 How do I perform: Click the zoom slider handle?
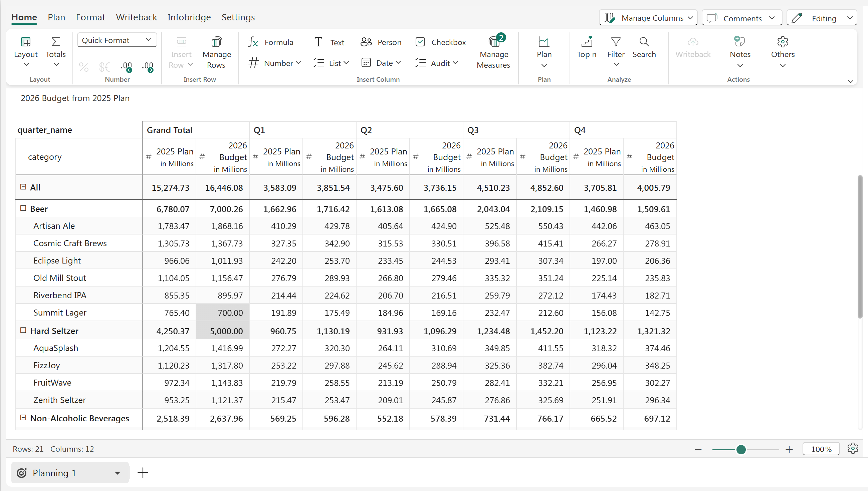(x=741, y=449)
